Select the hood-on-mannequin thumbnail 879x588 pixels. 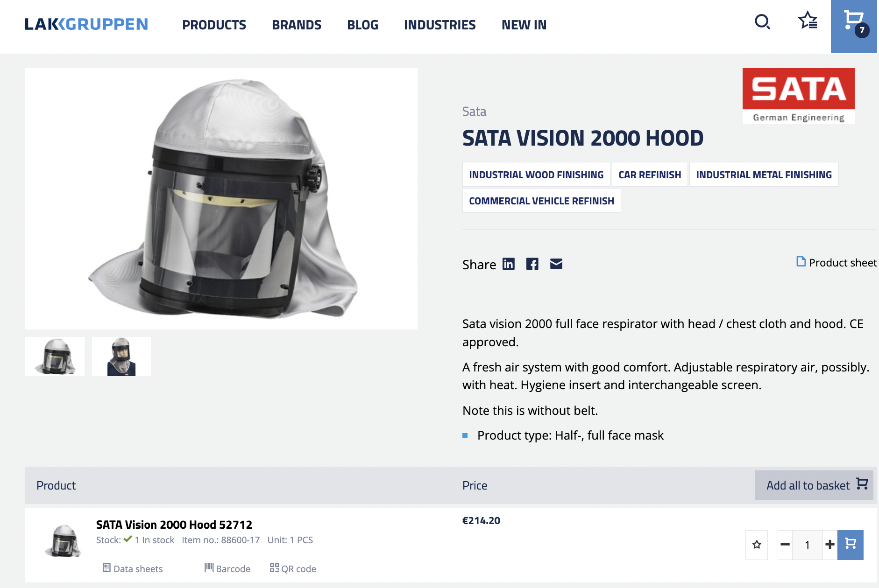coord(121,357)
